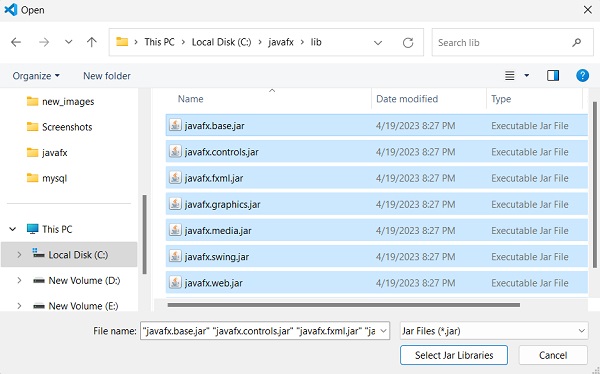600x374 pixels.
Task: Select javafx.swing.jar file
Action: coord(377,256)
